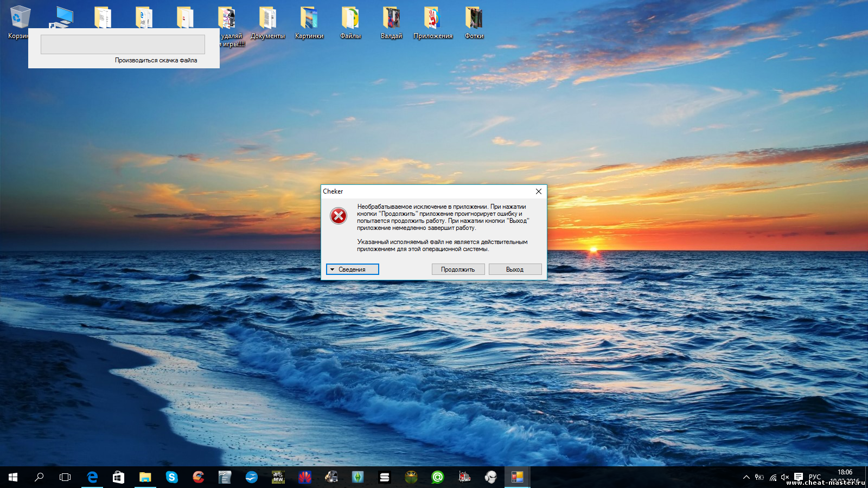
Task: Close the Cheker error dialog
Action: tap(538, 191)
